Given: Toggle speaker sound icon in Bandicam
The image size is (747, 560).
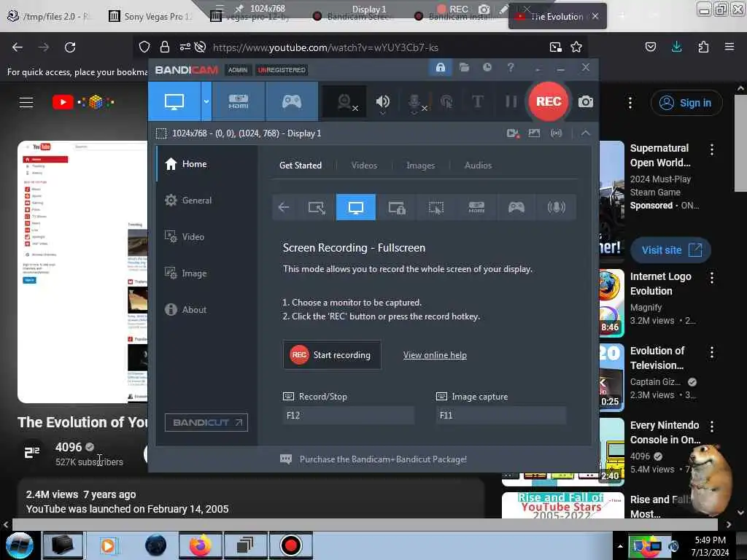Looking at the screenshot, I should 382,101.
